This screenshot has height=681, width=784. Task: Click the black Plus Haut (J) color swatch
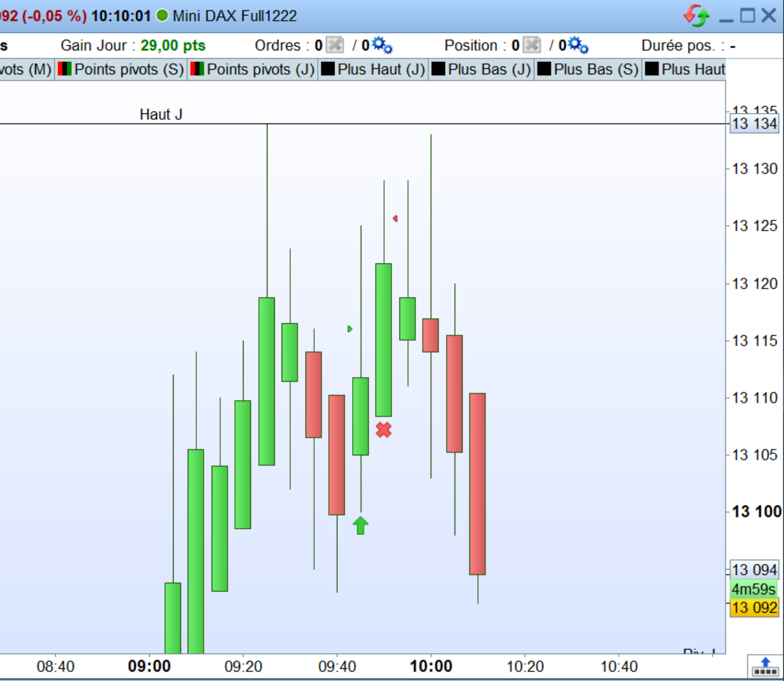(328, 69)
